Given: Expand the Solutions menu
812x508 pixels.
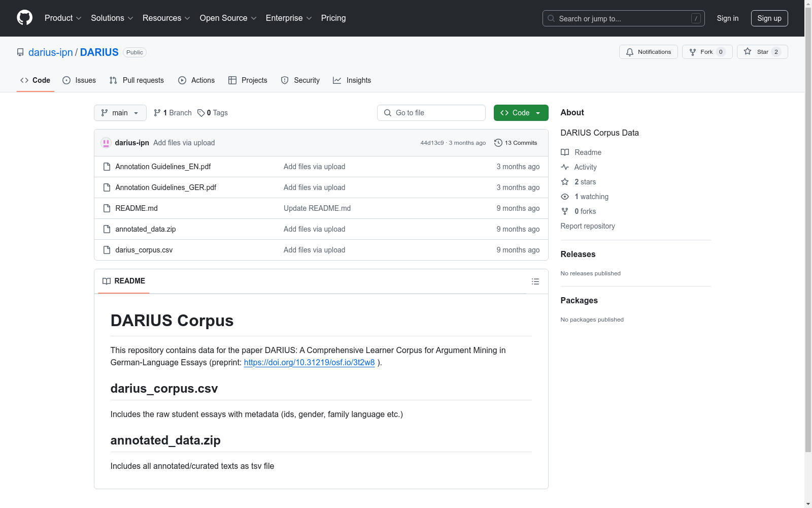Looking at the screenshot, I should point(112,18).
